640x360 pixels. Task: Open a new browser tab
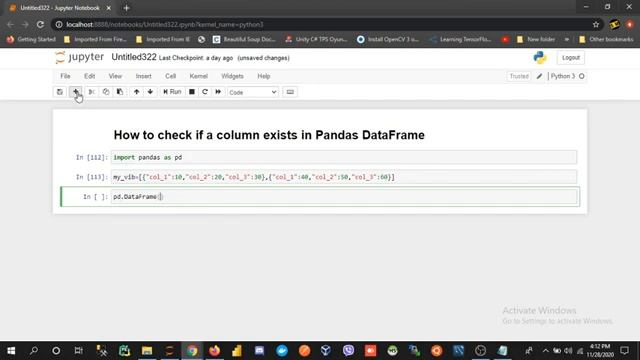point(126,8)
